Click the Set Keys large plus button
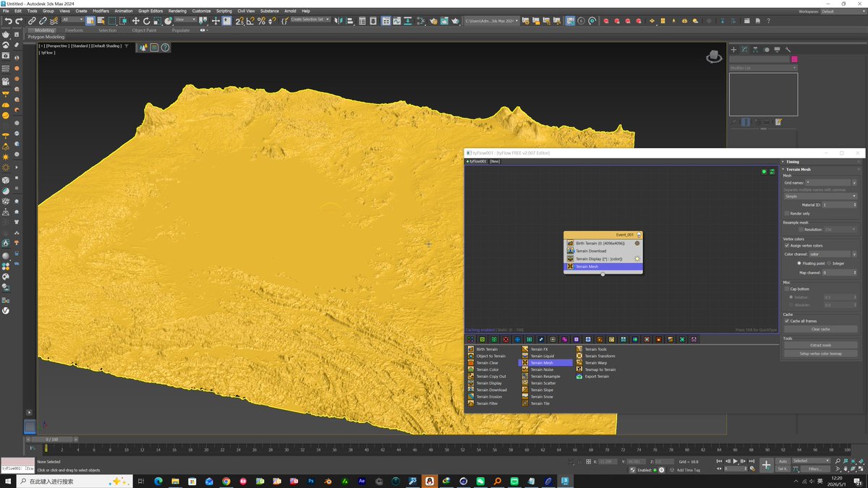This screenshot has width=868, height=488. pos(766,465)
